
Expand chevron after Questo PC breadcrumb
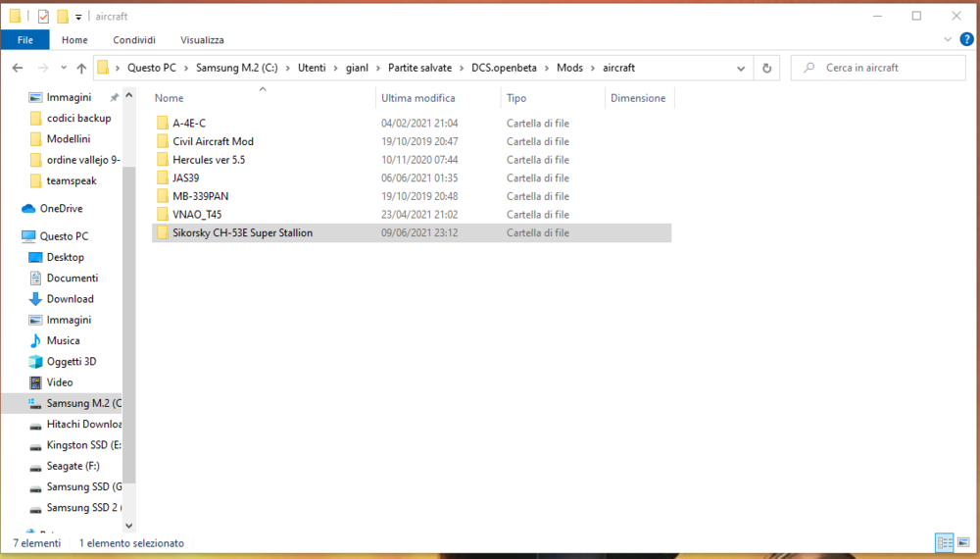pyautogui.click(x=186, y=68)
